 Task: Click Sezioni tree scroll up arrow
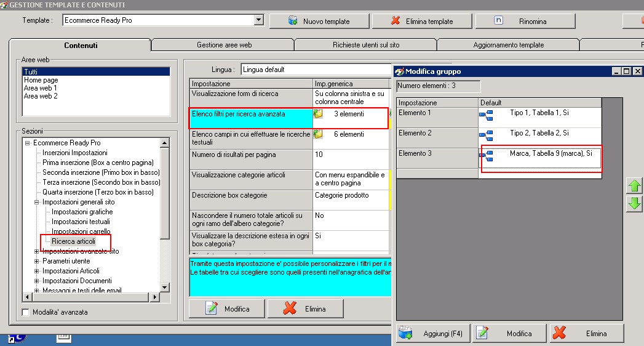[x=165, y=143]
